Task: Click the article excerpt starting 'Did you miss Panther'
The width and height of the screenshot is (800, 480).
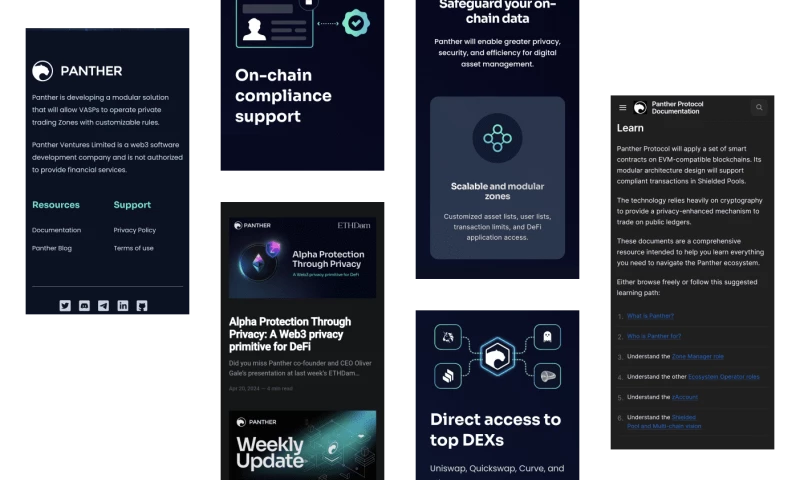Action: point(301,368)
